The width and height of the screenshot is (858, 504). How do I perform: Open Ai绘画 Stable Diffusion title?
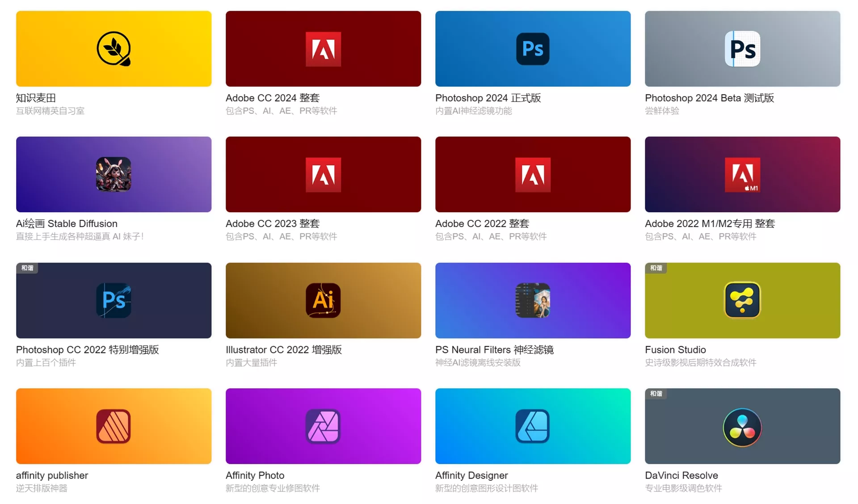[x=67, y=223]
